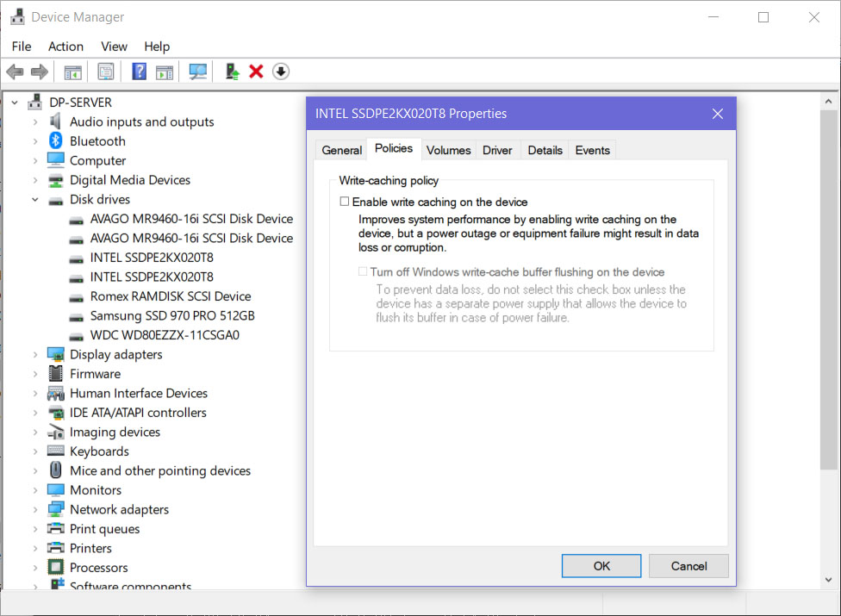
Task: Open the Help menu
Action: pos(157,47)
